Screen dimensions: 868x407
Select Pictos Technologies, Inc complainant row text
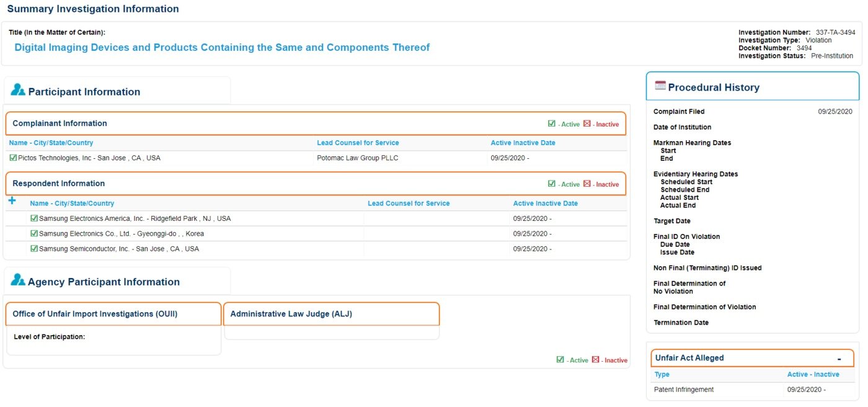point(89,158)
